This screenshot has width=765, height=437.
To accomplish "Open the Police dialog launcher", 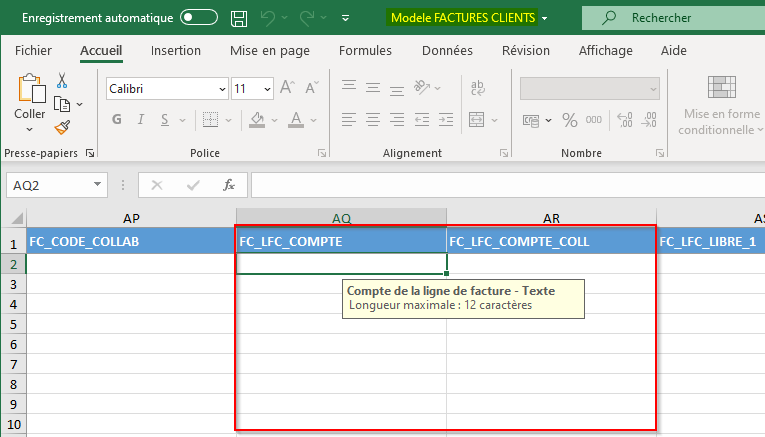I will pyautogui.click(x=322, y=153).
